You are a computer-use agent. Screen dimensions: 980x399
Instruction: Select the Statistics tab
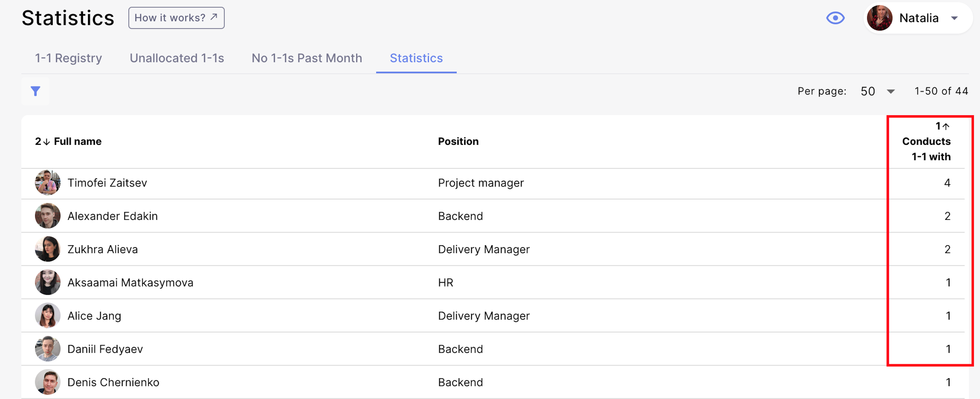[x=416, y=58]
